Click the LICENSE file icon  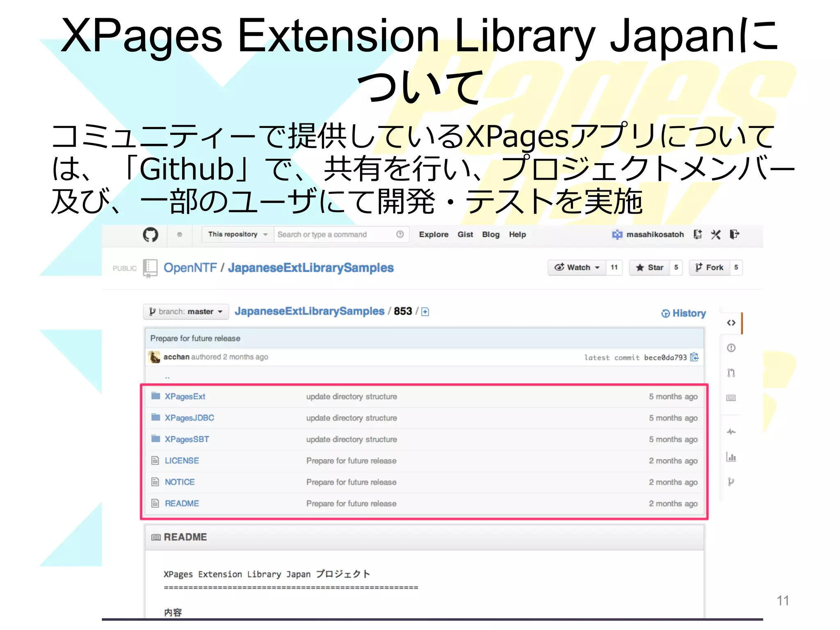point(155,460)
